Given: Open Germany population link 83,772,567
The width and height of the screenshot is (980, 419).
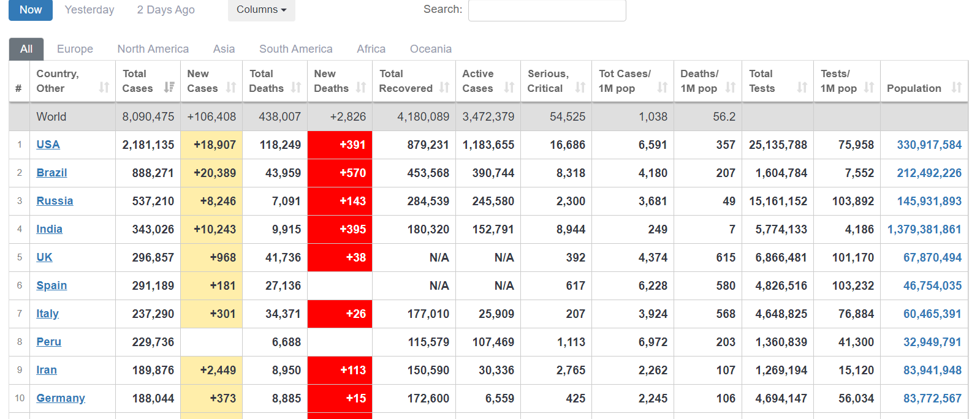Looking at the screenshot, I should [x=932, y=398].
